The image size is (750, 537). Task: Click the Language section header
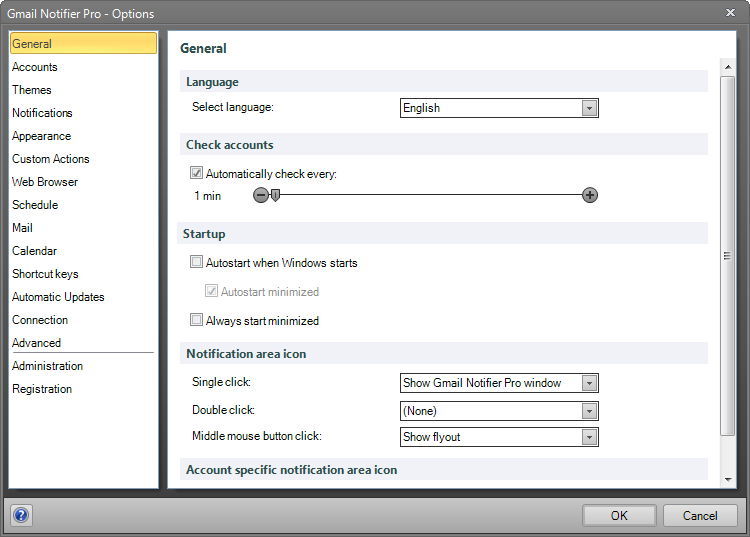pyautogui.click(x=444, y=82)
